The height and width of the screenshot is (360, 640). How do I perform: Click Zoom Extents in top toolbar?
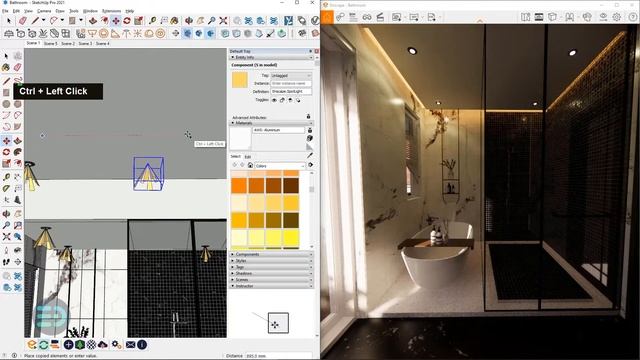click(223, 20)
